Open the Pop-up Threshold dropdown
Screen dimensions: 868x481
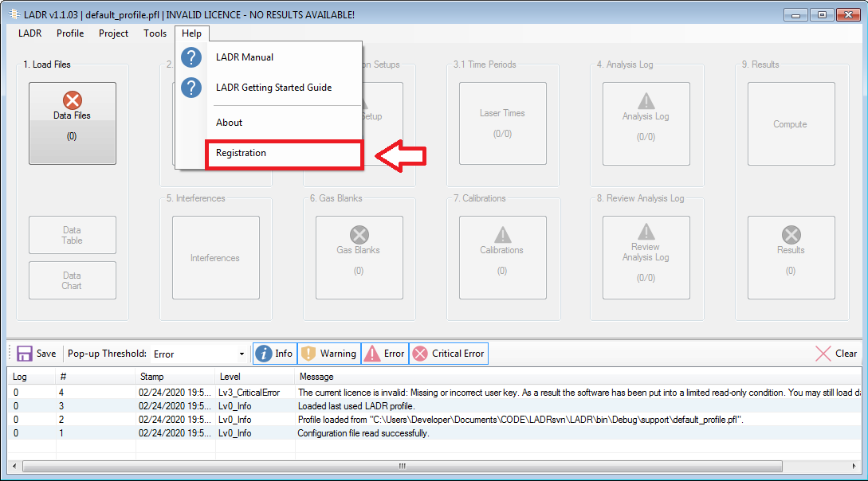[x=242, y=354]
